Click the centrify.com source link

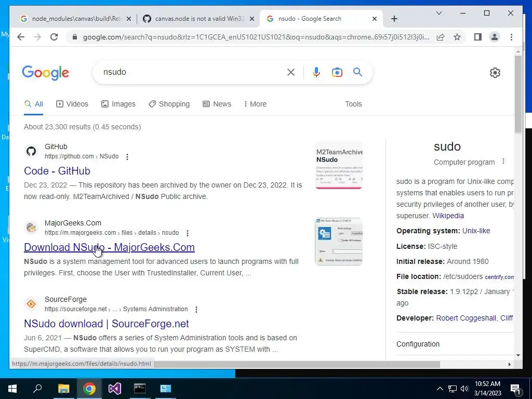click(499, 277)
